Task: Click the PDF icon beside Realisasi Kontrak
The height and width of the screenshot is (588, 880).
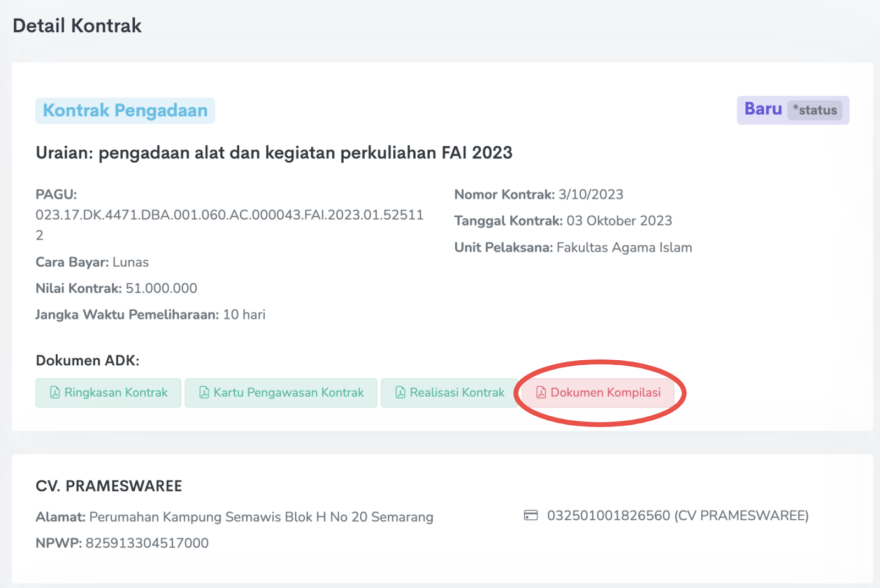Action: [400, 392]
